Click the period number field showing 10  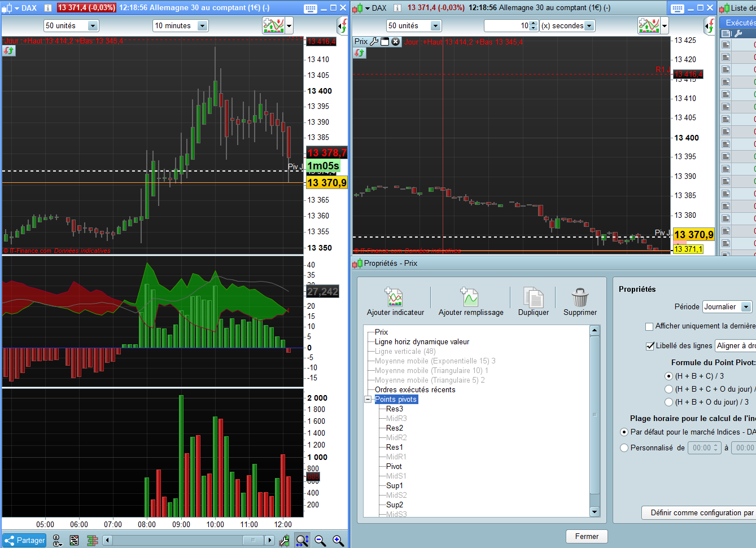point(506,26)
